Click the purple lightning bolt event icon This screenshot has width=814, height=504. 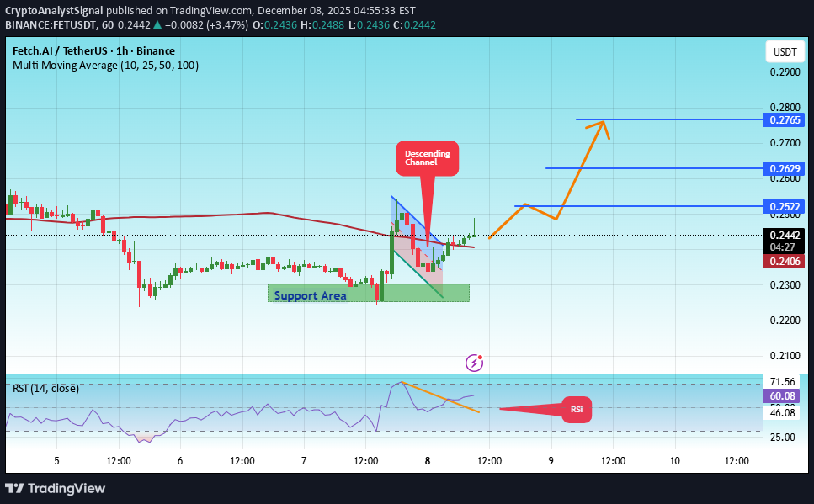click(x=475, y=363)
